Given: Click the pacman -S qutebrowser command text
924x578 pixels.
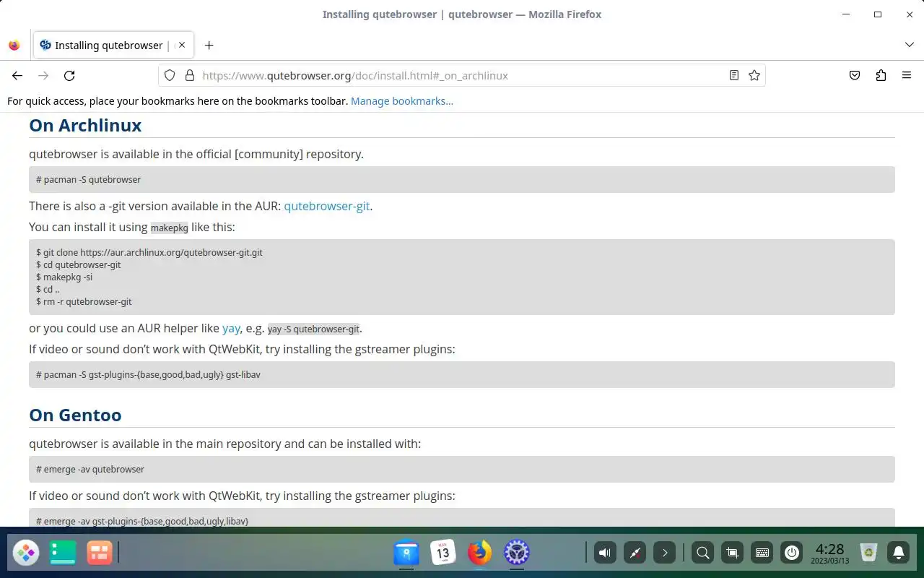Looking at the screenshot, I should click(x=89, y=179).
